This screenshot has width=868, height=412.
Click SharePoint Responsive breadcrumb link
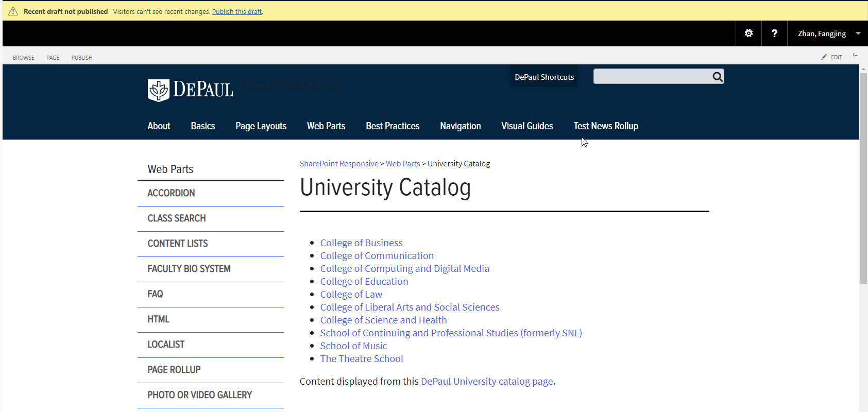pos(339,164)
